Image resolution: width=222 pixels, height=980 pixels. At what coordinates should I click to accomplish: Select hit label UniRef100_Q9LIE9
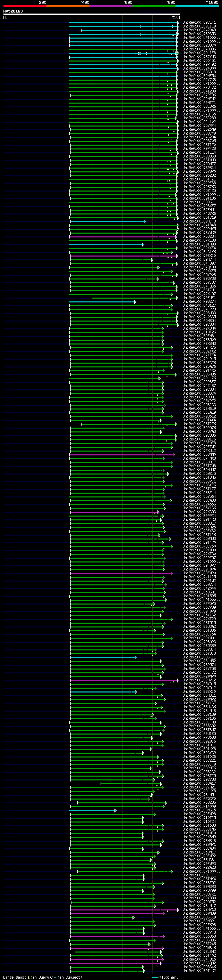coord(199,26)
